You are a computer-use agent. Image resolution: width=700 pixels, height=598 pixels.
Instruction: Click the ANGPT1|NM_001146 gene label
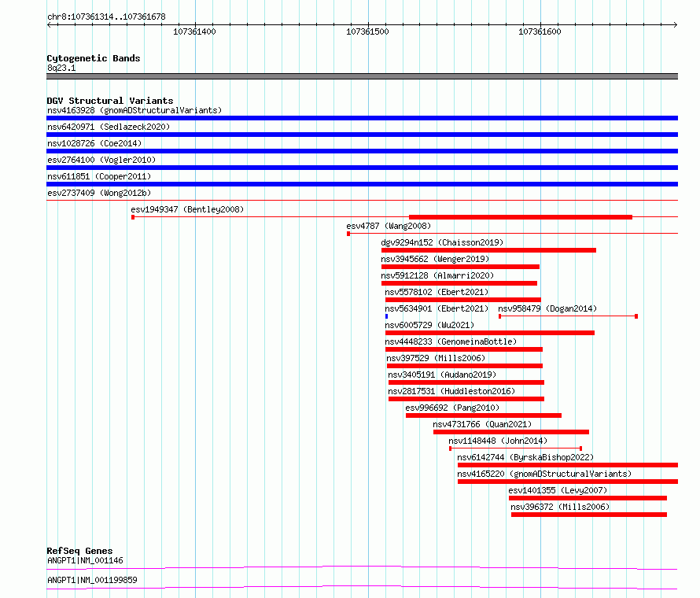point(85,560)
